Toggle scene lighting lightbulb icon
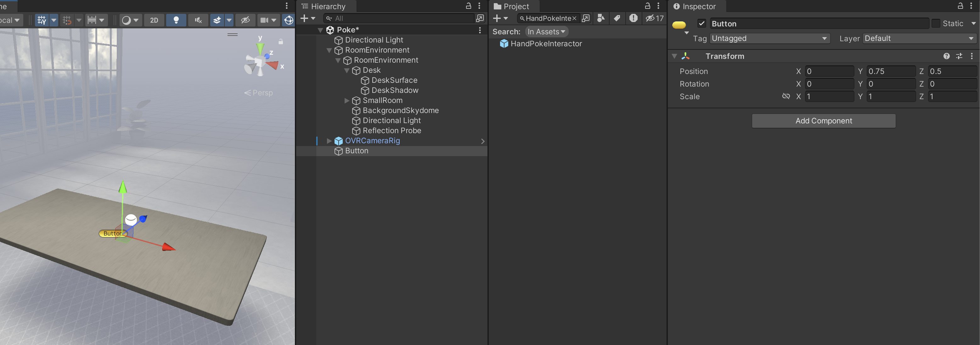This screenshot has width=980, height=345. [x=176, y=20]
